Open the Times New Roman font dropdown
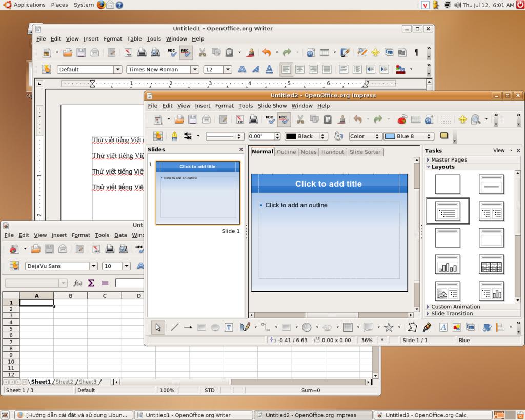The width and height of the screenshot is (525, 420). coord(195,69)
